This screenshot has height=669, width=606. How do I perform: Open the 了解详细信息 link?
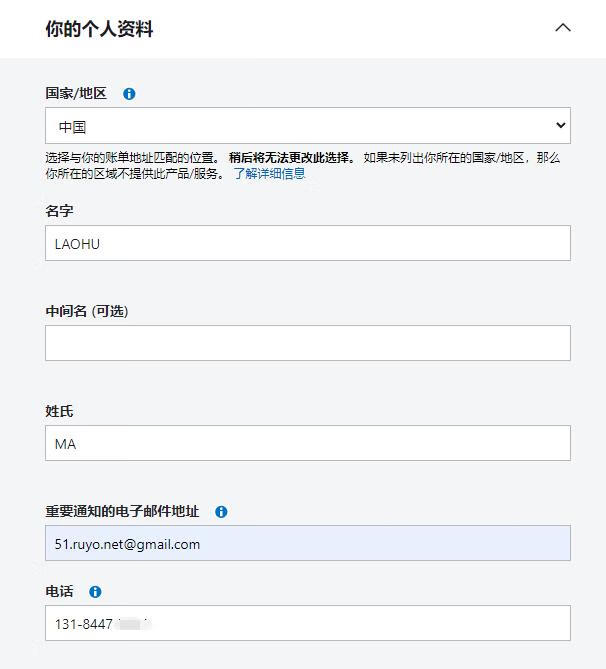[269, 174]
